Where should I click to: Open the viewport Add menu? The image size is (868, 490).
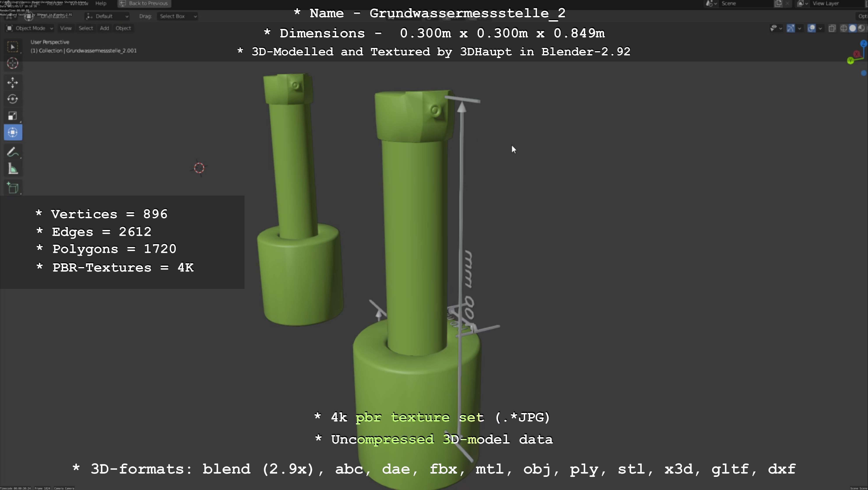point(104,28)
